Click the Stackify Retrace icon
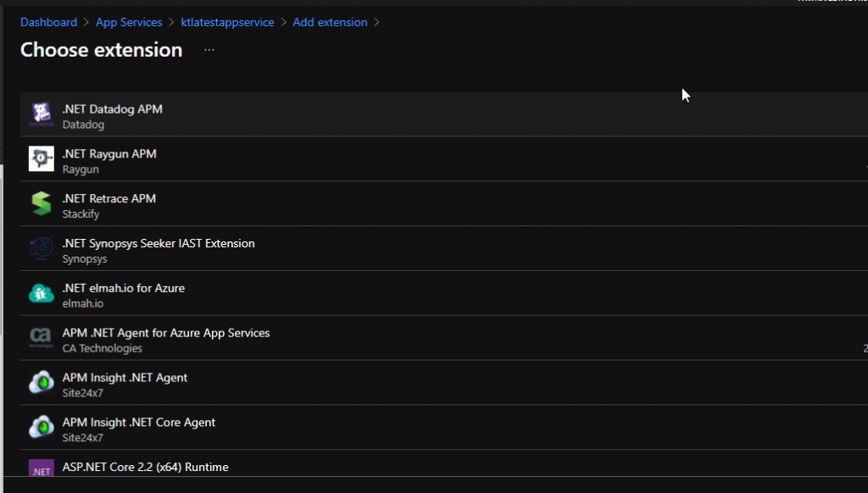Image resolution: width=868 pixels, height=493 pixels. click(x=42, y=203)
